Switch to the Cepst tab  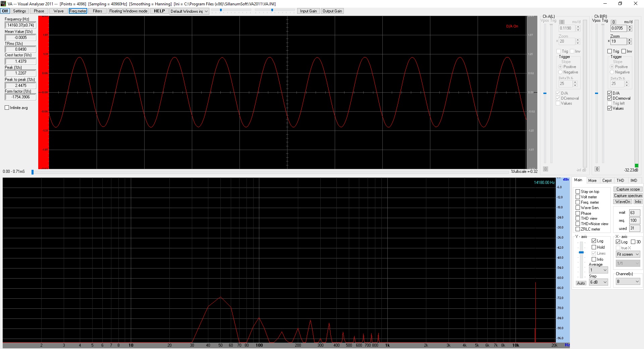click(607, 181)
